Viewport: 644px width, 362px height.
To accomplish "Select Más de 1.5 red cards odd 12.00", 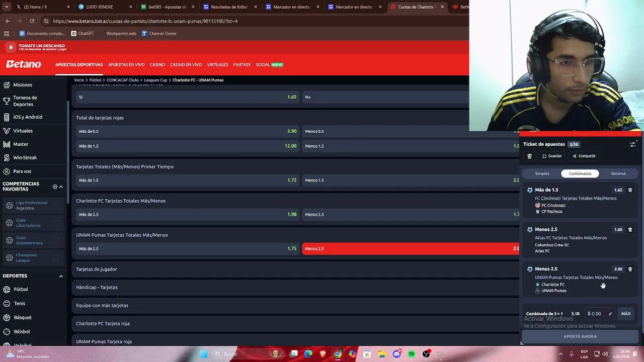I will tap(187, 146).
